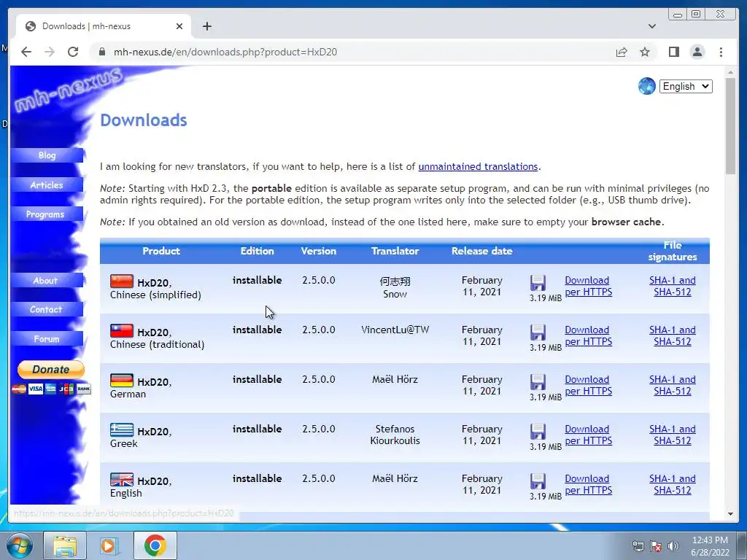
Task: Click the floppy disk icon in German row
Action: (538, 382)
